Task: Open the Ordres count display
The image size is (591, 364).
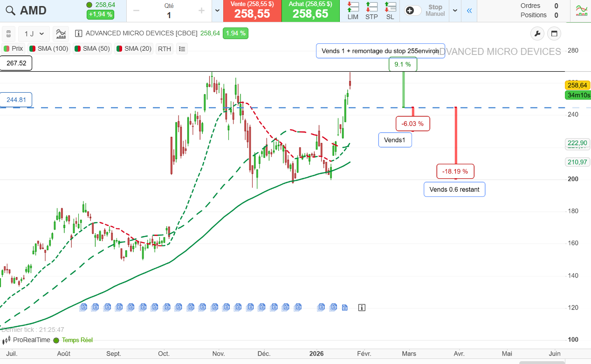Action: point(539,6)
